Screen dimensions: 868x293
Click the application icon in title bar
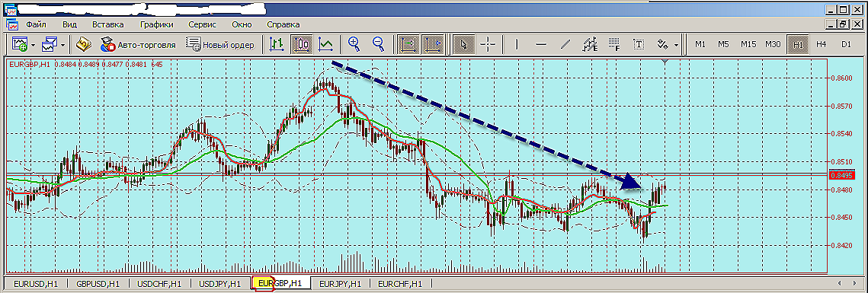[10, 9]
